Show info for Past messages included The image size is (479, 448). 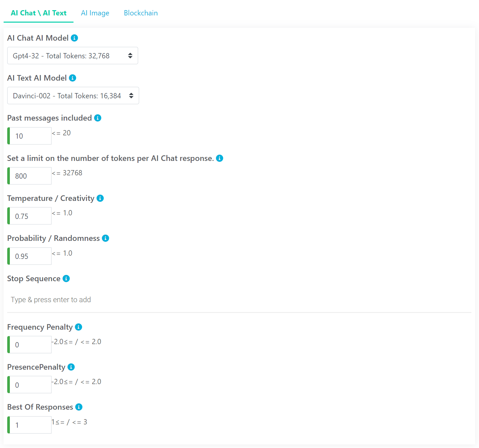98,118
